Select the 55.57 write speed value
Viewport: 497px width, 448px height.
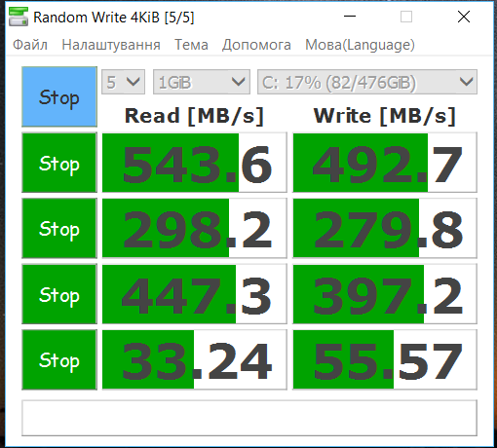(385, 359)
